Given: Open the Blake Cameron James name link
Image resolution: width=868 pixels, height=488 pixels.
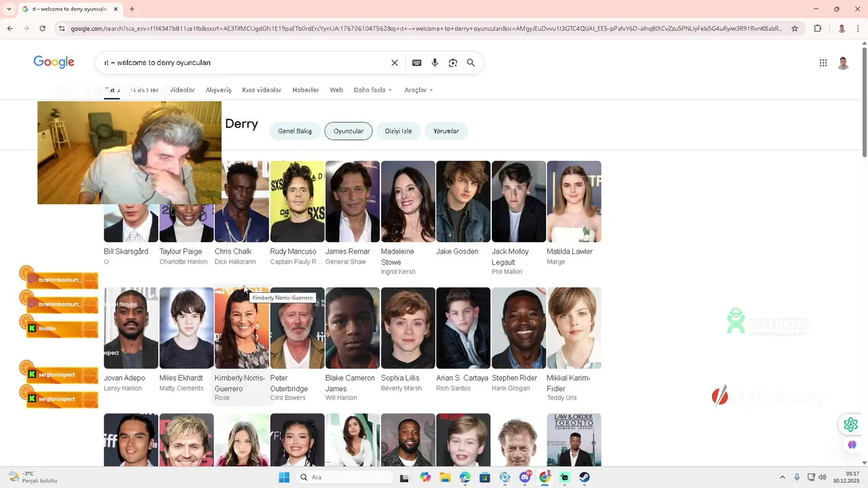Looking at the screenshot, I should pyautogui.click(x=350, y=384).
